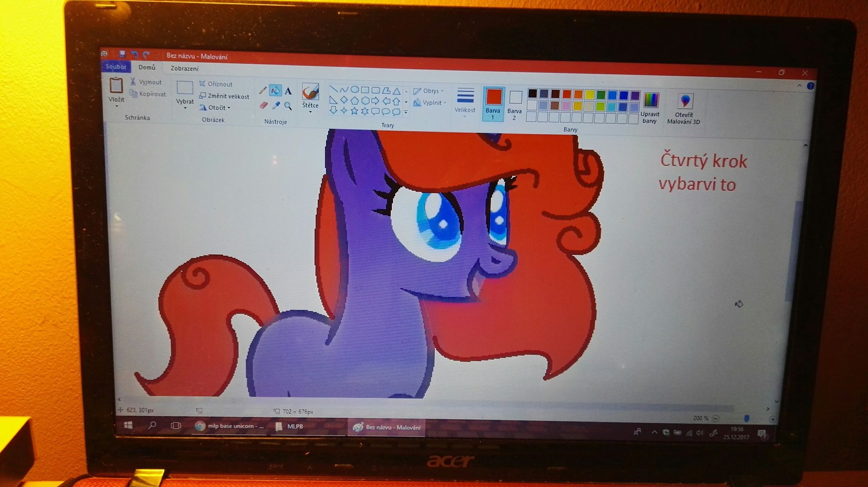Select the Color picker eyedropper tool

click(x=276, y=106)
